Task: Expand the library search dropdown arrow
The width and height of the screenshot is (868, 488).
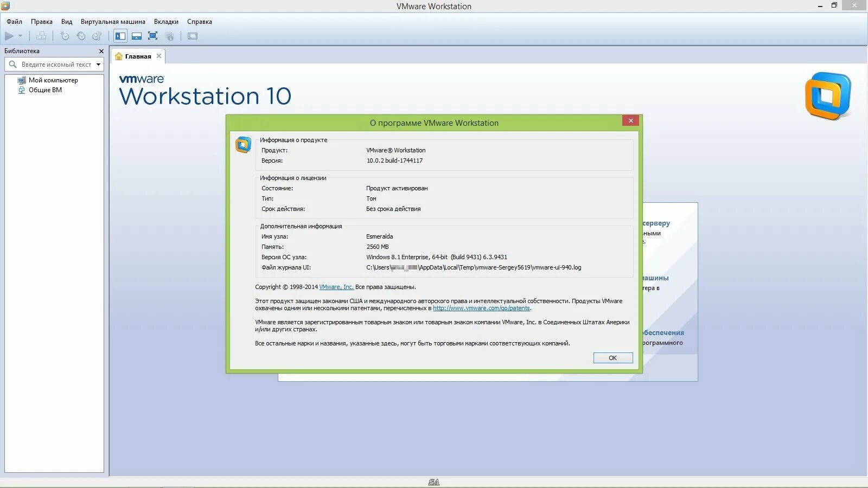Action: pyautogui.click(x=98, y=65)
